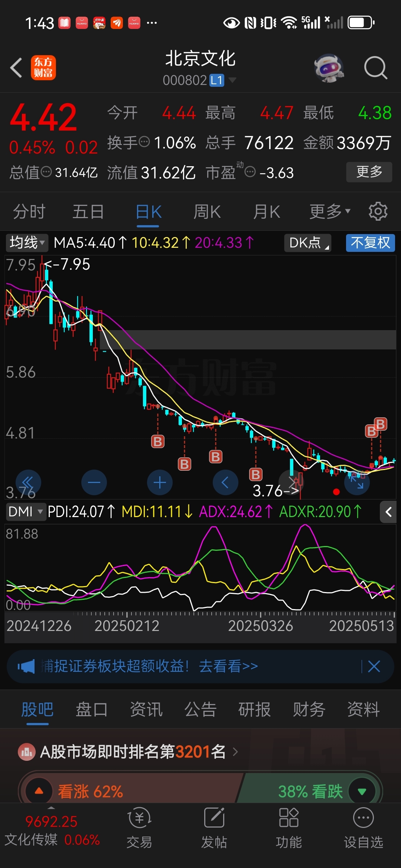Collapse indicator panel side arrow

click(388, 512)
